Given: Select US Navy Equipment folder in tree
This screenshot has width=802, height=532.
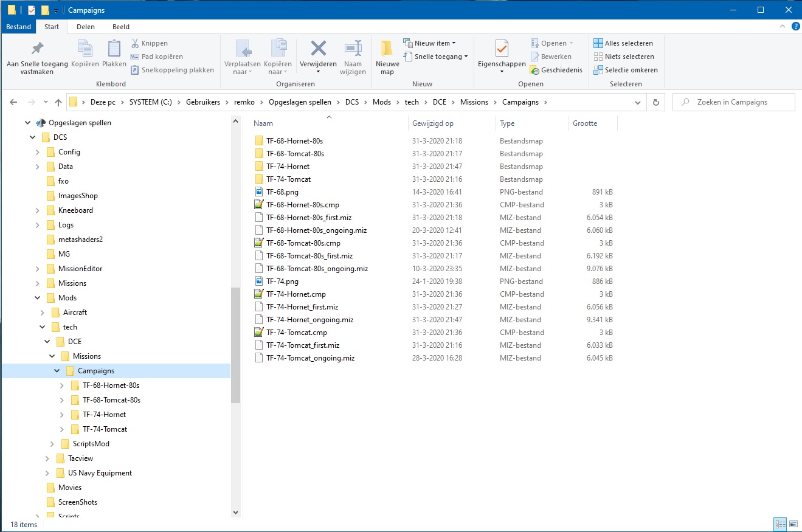Looking at the screenshot, I should tap(100, 473).
